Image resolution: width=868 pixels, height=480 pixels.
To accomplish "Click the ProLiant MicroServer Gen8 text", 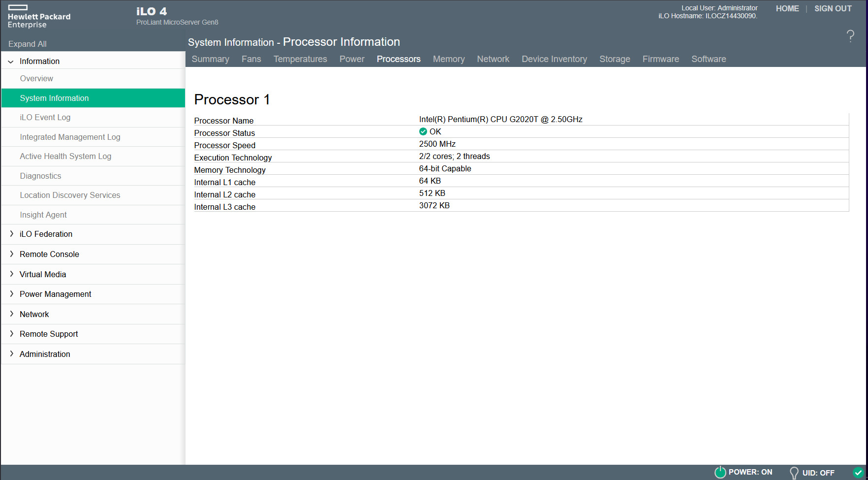I will pos(177,22).
